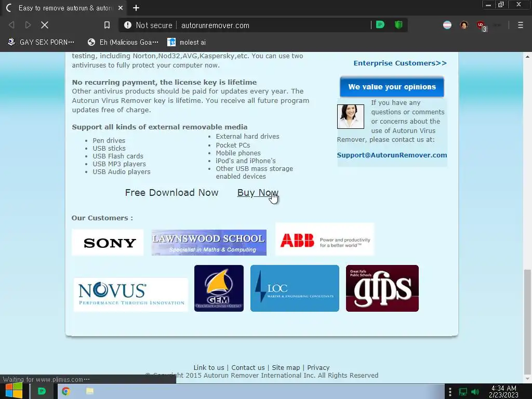Click the SONY customer logo
Image resolution: width=532 pixels, height=399 pixels.
(x=108, y=243)
